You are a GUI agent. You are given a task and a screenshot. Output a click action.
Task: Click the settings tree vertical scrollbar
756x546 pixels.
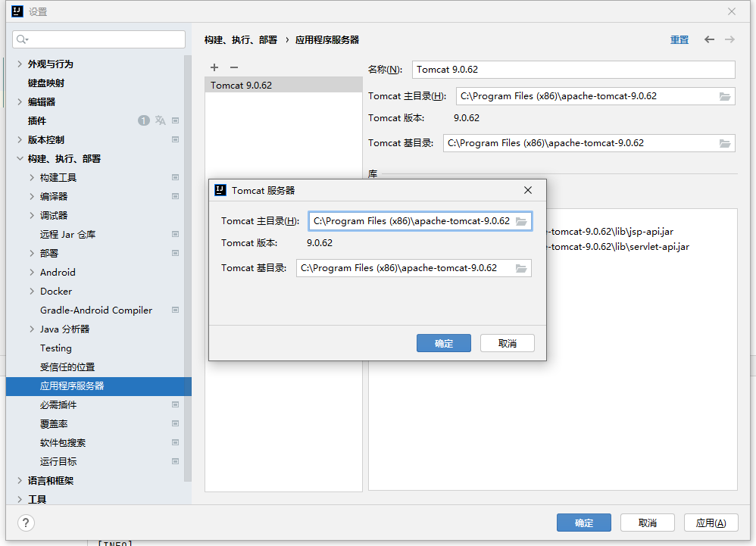tap(188, 267)
